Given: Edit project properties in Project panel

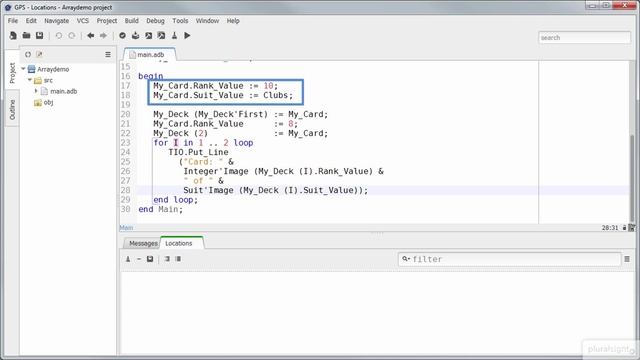Looking at the screenshot, I should coord(39,54).
